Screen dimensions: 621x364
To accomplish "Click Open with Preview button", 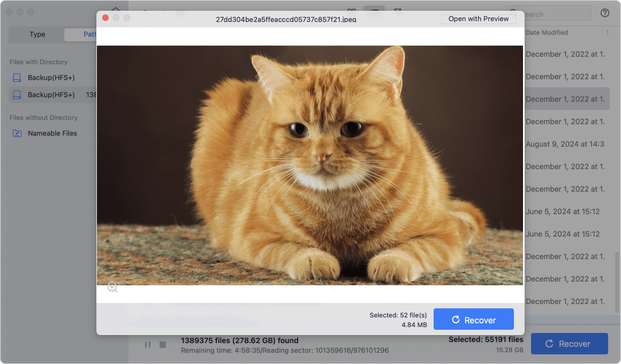I will click(479, 19).
